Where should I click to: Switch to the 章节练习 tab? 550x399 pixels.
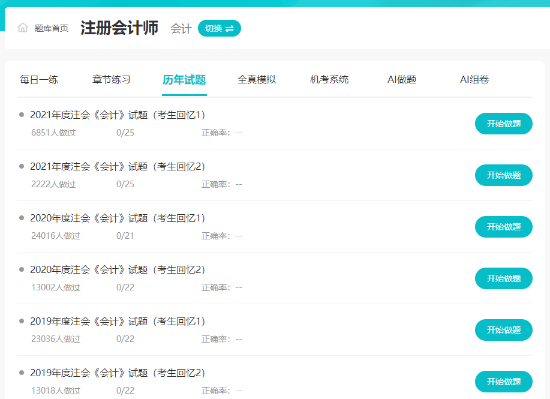111,80
